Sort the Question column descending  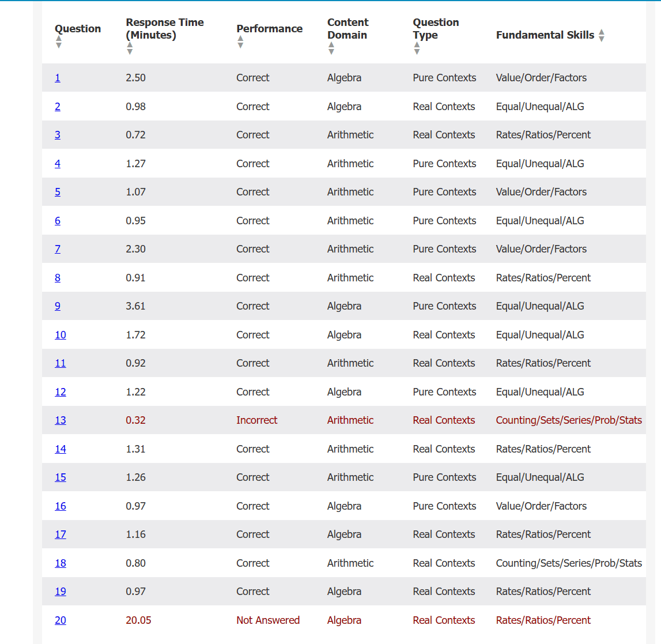[x=58, y=45]
